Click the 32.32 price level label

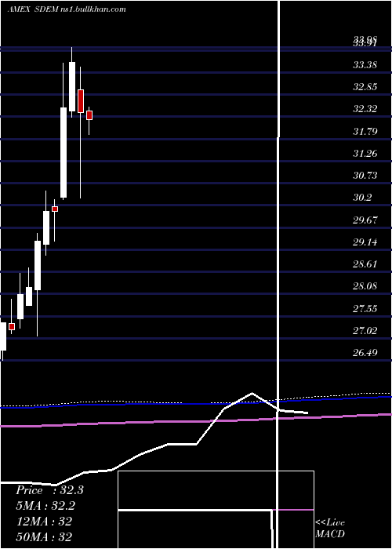365,109
